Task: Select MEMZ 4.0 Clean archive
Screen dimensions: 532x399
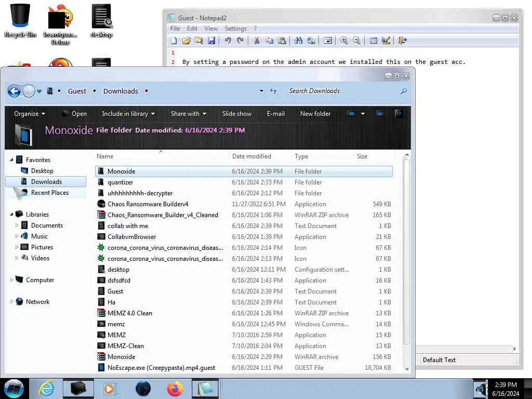Action: pos(244,313)
